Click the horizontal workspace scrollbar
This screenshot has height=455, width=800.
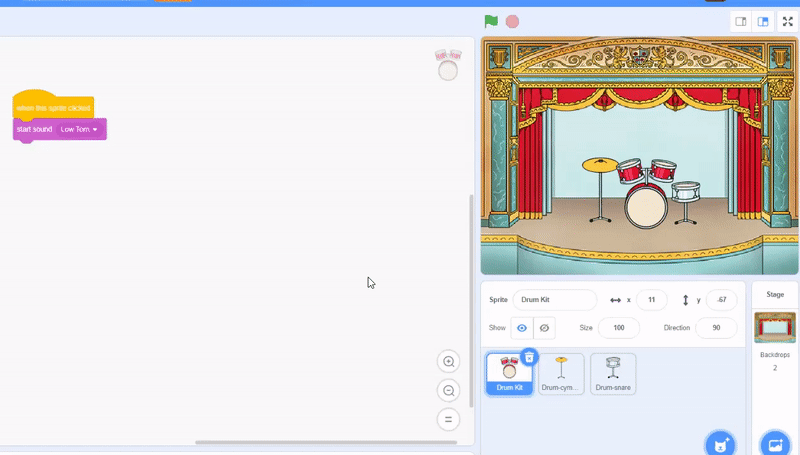click(x=326, y=442)
